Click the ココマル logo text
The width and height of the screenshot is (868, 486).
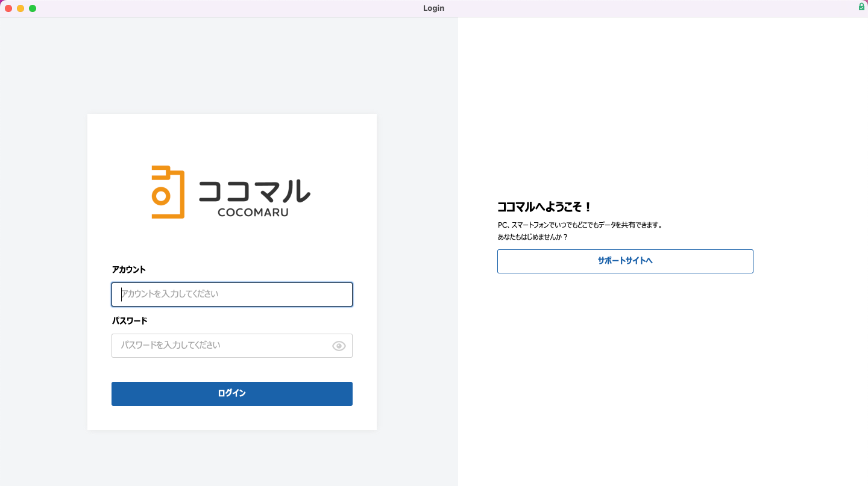[254, 192]
